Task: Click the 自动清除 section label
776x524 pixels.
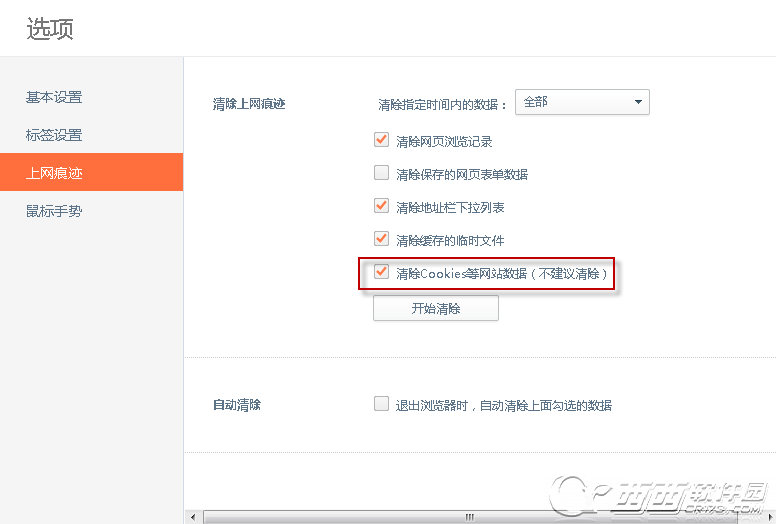Action: point(237,405)
